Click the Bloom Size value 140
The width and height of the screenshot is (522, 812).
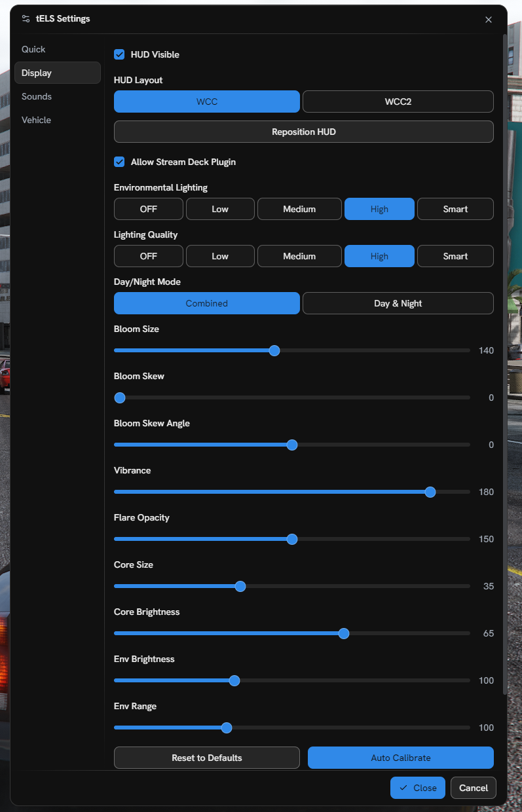(x=486, y=350)
